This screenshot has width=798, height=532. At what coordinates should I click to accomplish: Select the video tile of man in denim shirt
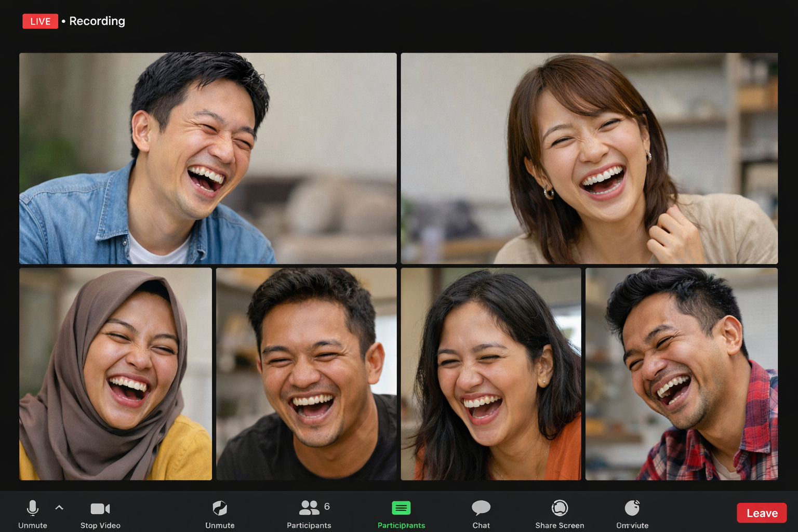tap(208, 158)
